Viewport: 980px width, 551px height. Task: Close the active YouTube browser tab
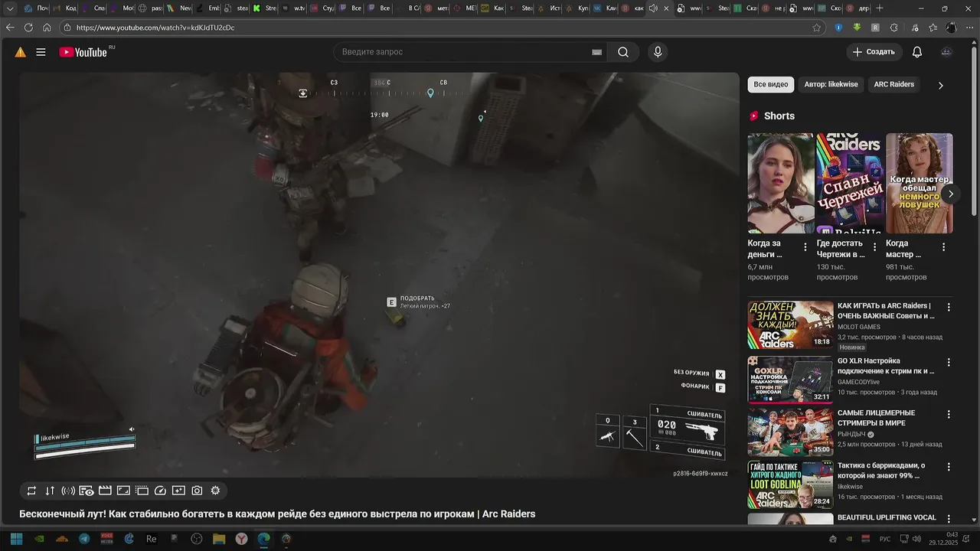pos(667,8)
